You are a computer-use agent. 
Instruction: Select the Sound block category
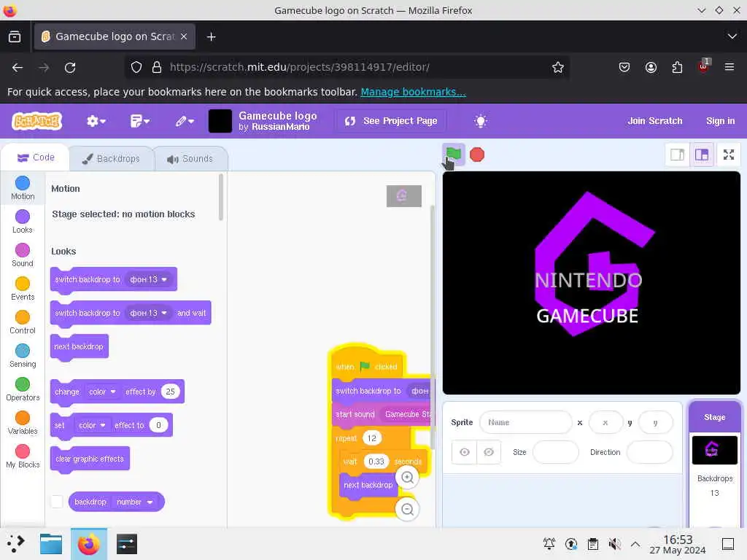[23, 256]
